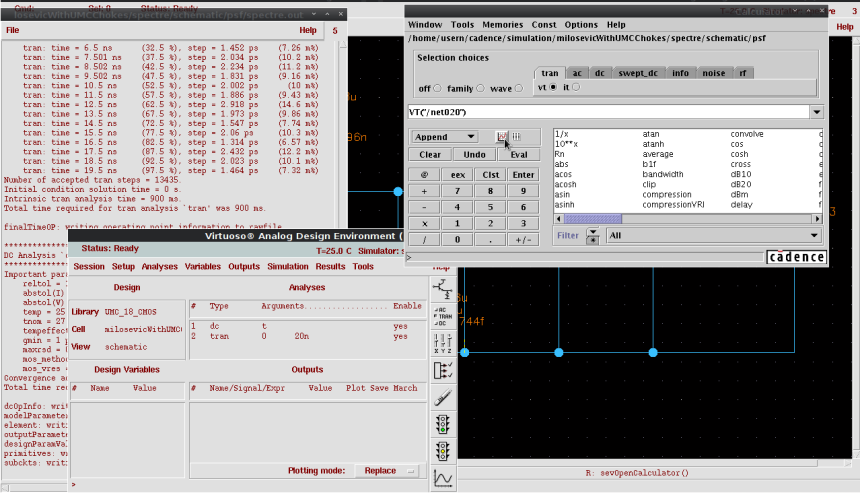This screenshot has height=493, width=860.
Task: Switch to the info tab
Action: (680, 73)
